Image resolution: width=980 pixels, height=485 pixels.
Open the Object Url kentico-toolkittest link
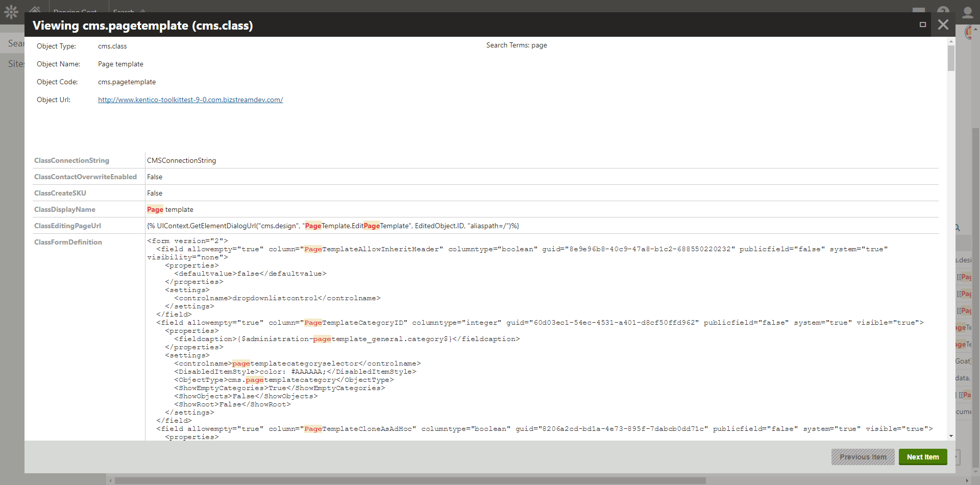point(190,100)
